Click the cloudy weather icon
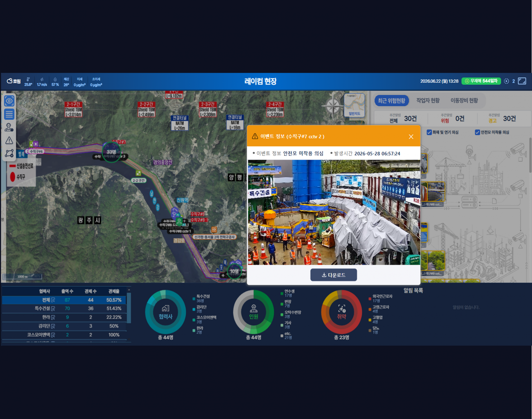The height and width of the screenshot is (419, 532). point(10,81)
